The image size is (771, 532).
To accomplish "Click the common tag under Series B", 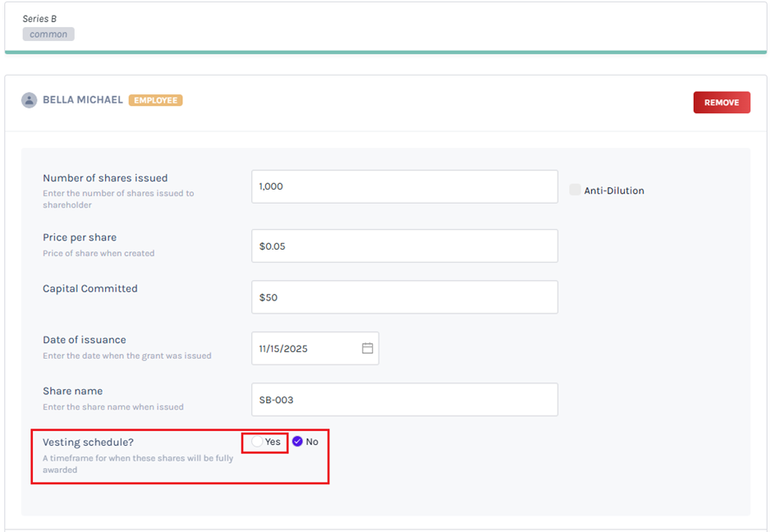I will pyautogui.click(x=48, y=34).
